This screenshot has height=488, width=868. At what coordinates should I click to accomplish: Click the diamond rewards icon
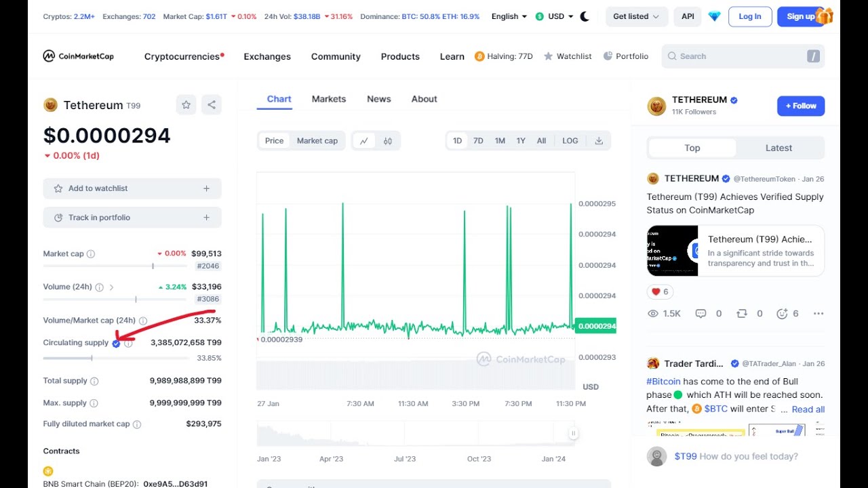(x=714, y=16)
